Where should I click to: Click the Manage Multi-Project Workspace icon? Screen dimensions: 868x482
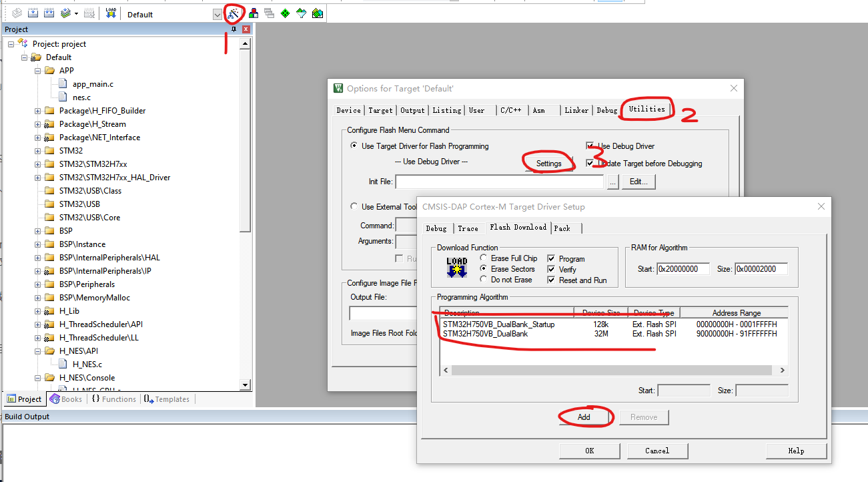coord(269,13)
